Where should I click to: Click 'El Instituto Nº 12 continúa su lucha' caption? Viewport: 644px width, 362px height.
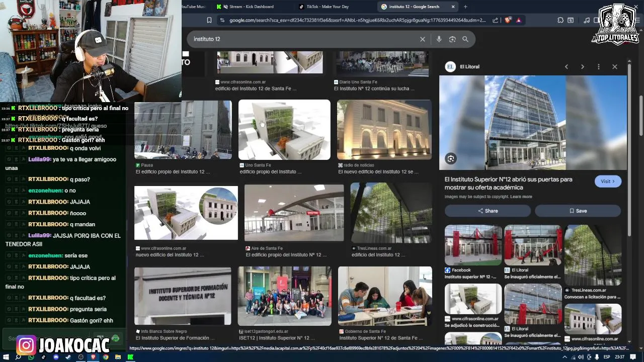point(374,88)
